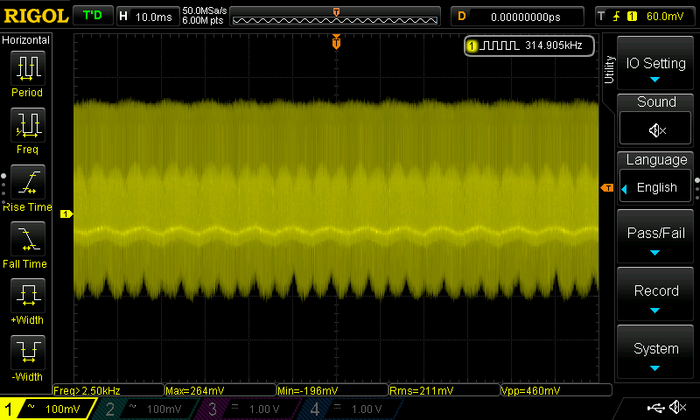Viewport: 700px width, 420px height.
Task: Select the +Width measurement icon
Action: (x=27, y=302)
